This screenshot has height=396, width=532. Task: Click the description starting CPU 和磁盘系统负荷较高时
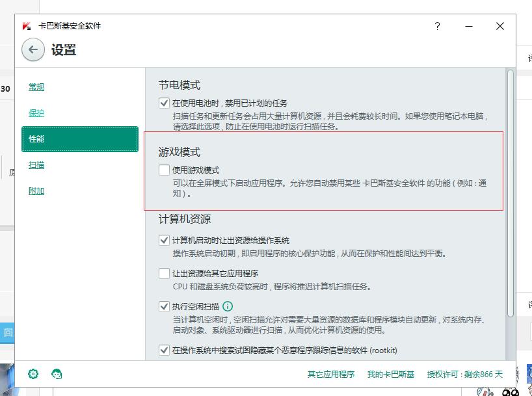[272, 287]
